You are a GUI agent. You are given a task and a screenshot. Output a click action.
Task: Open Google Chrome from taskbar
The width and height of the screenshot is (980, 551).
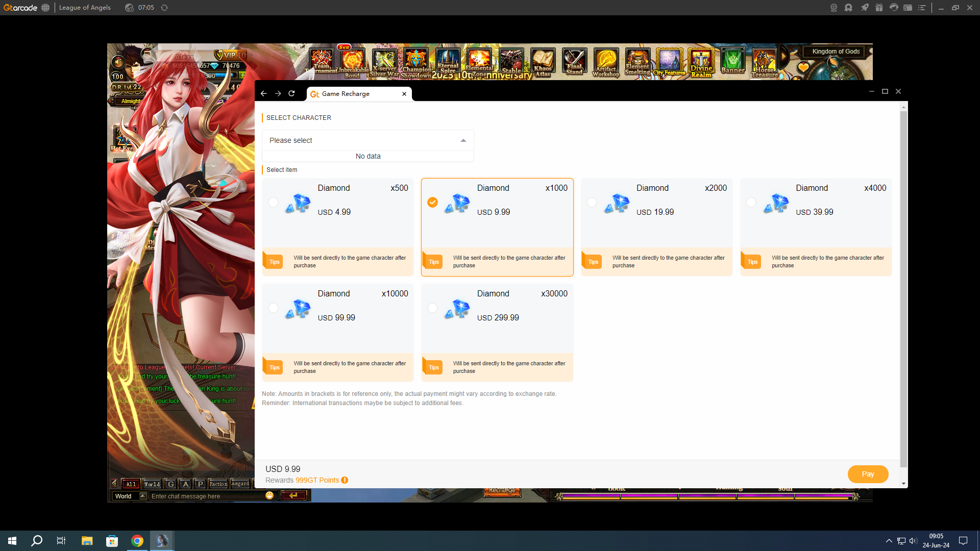[137, 541]
